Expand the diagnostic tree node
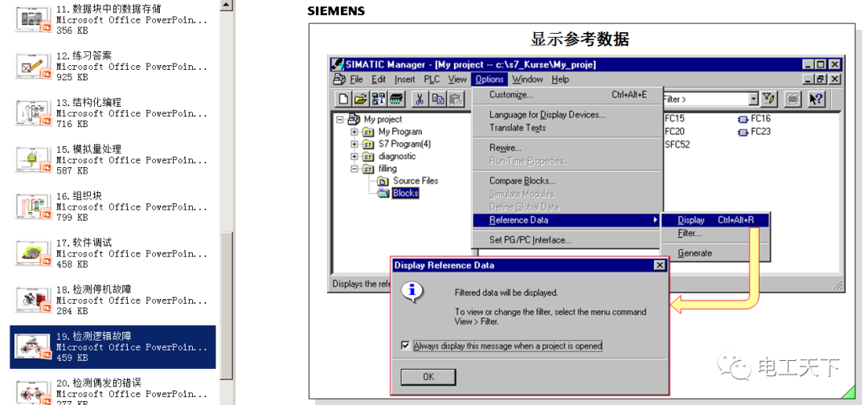Image resolution: width=868 pixels, height=405 pixels. pos(354,156)
